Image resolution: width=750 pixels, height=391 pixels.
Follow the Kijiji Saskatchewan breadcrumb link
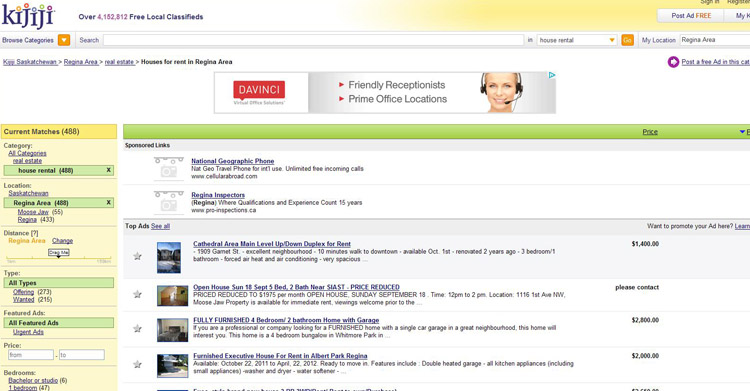30,62
